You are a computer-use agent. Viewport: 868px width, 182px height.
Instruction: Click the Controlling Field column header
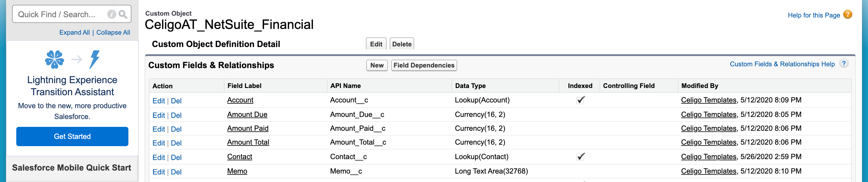click(629, 86)
